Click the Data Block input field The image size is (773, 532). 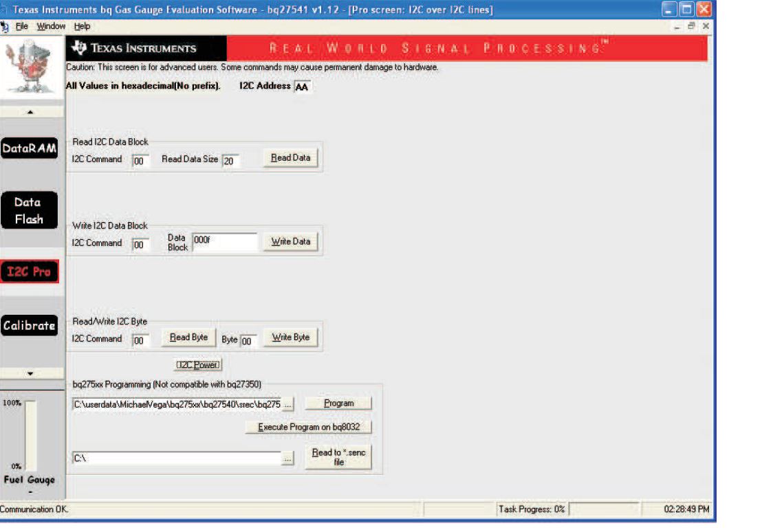pos(225,242)
